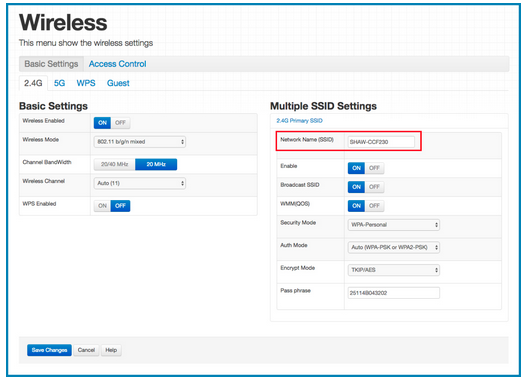This screenshot has width=526, height=382.
Task: Switch Wireless Enabled to OFF
Action: click(120, 123)
